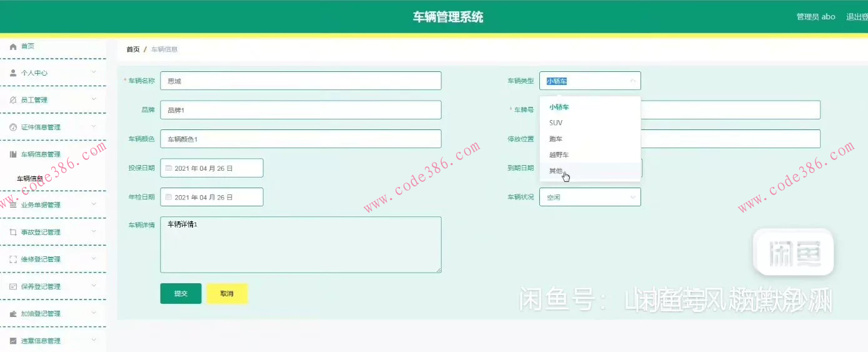Click 退出登录 in the header
The width and height of the screenshot is (868, 352).
(857, 17)
